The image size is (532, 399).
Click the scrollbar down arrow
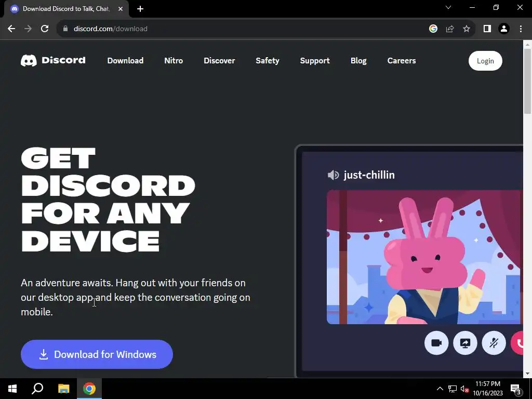527,374
